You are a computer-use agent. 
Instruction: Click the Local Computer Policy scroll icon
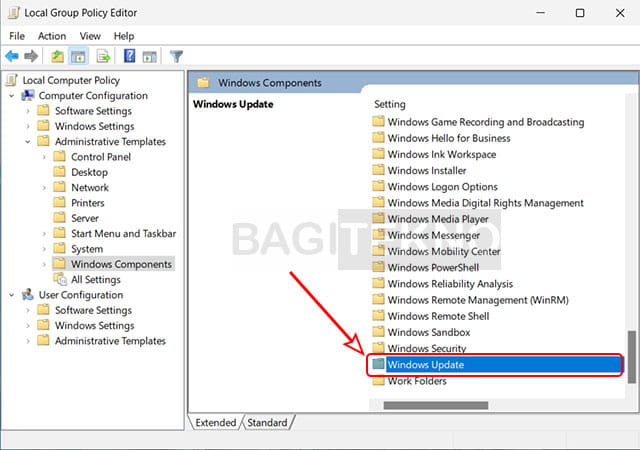point(12,80)
